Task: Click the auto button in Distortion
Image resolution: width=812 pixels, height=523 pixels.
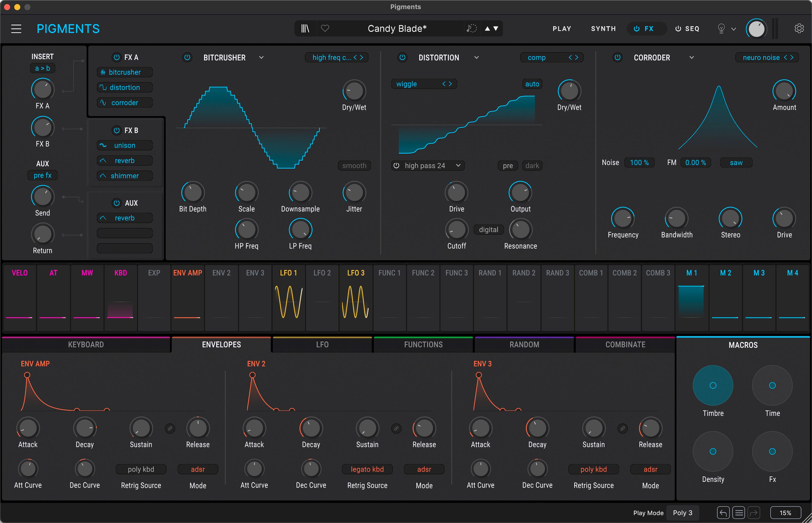Action: coord(532,84)
